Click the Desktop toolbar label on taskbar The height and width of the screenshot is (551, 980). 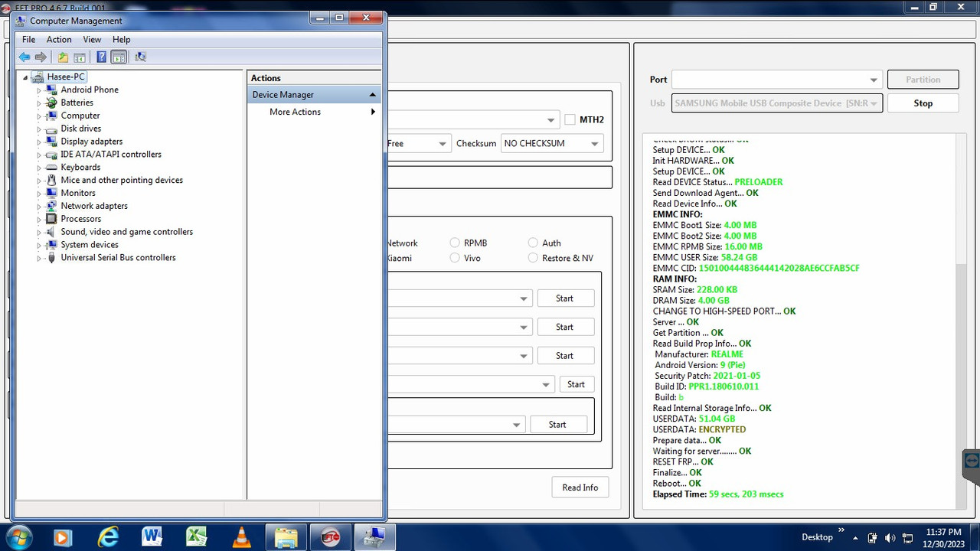[817, 537]
